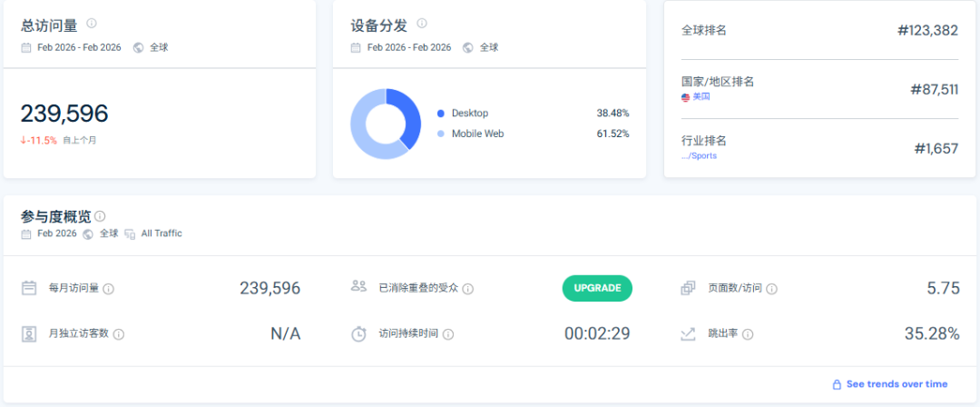Viewport: 980px width, 407px height.
Task: Click the 5.75 pages per visit value
Action: tap(943, 288)
